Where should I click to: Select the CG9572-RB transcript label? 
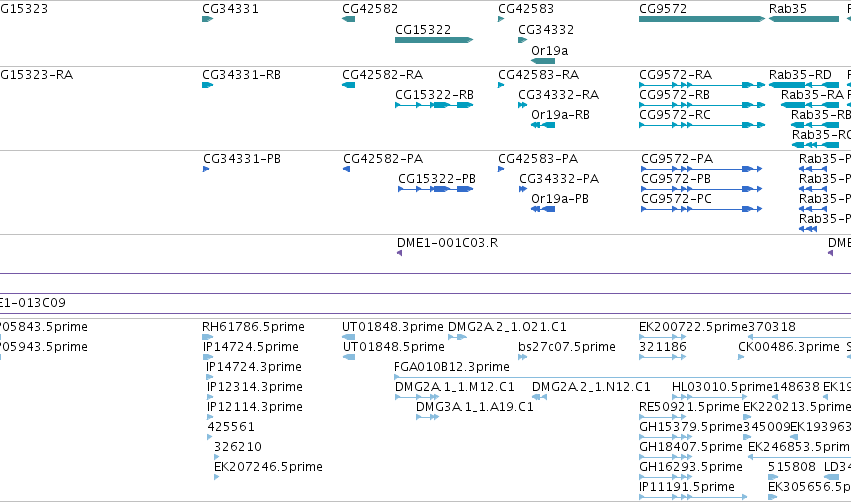tap(675, 95)
